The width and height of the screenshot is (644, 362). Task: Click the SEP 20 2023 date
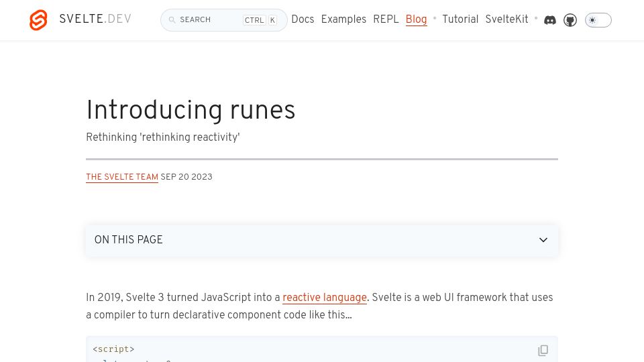tap(186, 177)
